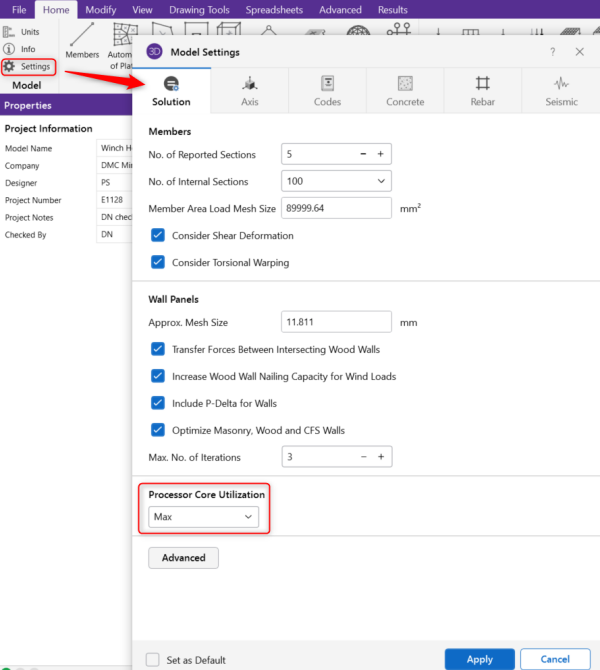
Task: Click the Properties panel header
Action: click(x=66, y=105)
